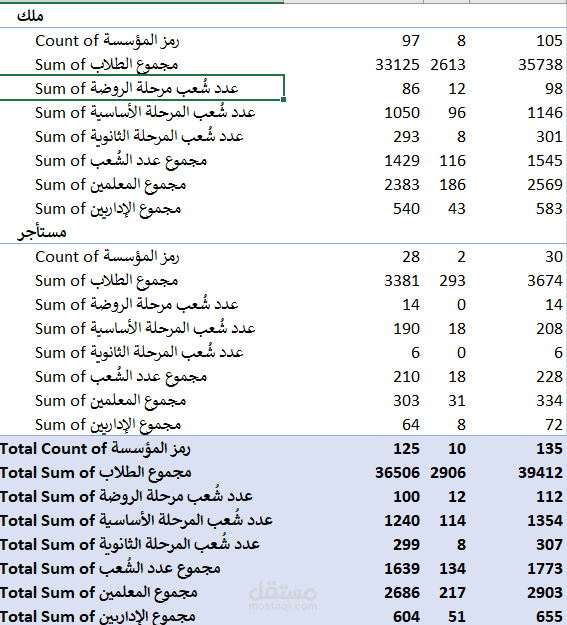This screenshot has width=567, height=625.
Task: Click the cell with value 1146
Action: [x=545, y=113]
